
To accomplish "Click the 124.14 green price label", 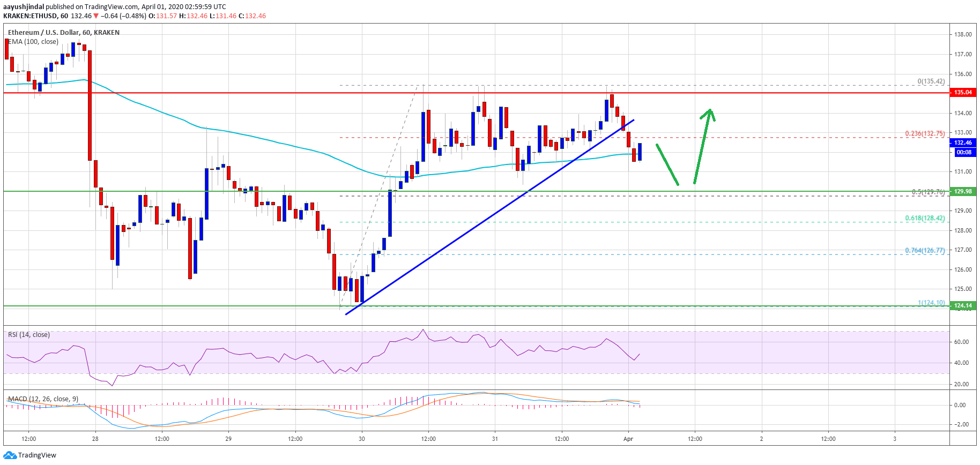I will (963, 305).
